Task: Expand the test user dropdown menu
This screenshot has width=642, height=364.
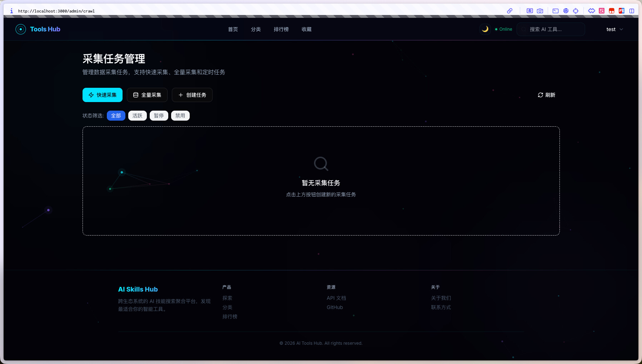Action: (x=614, y=29)
